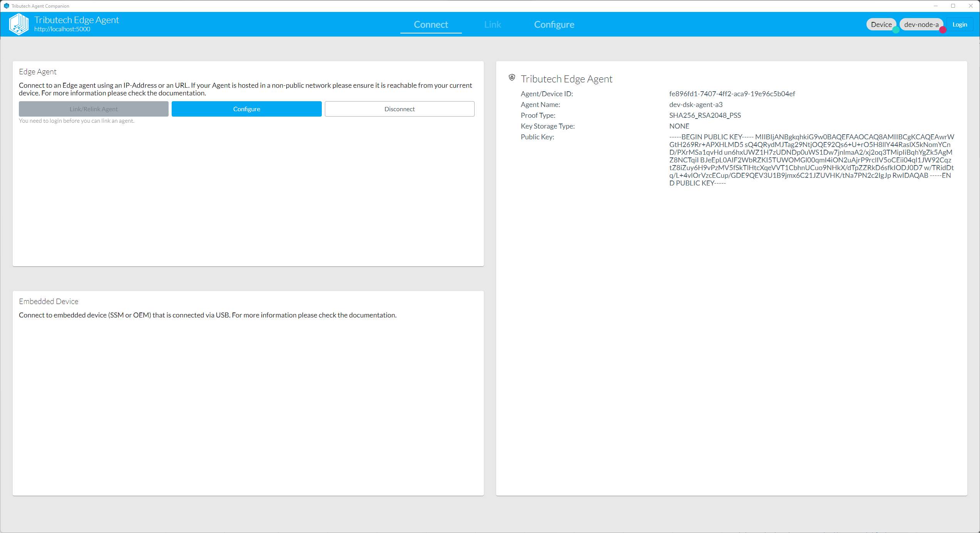The image size is (980, 533).
Task: Click the Key Storage Type value NONE
Action: (x=679, y=126)
